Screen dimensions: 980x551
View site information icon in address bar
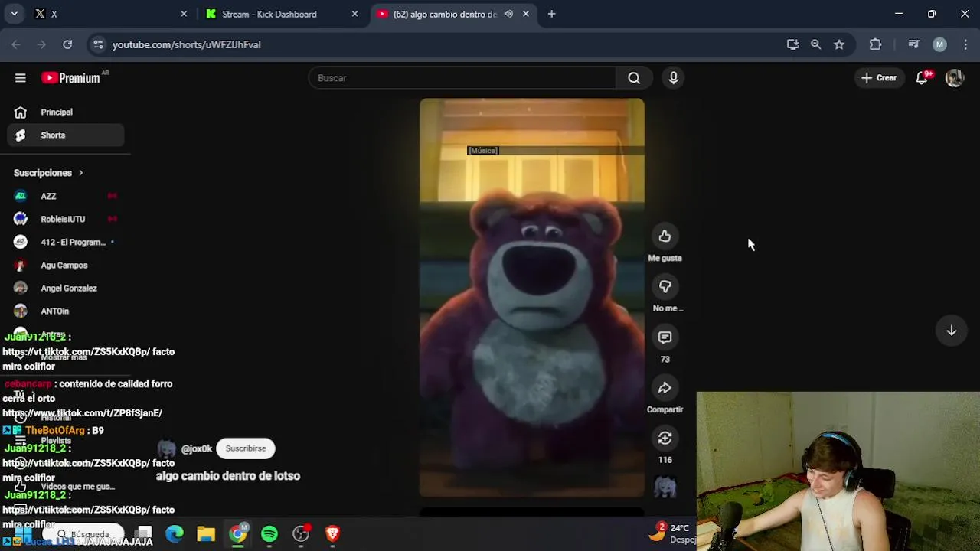tap(98, 44)
